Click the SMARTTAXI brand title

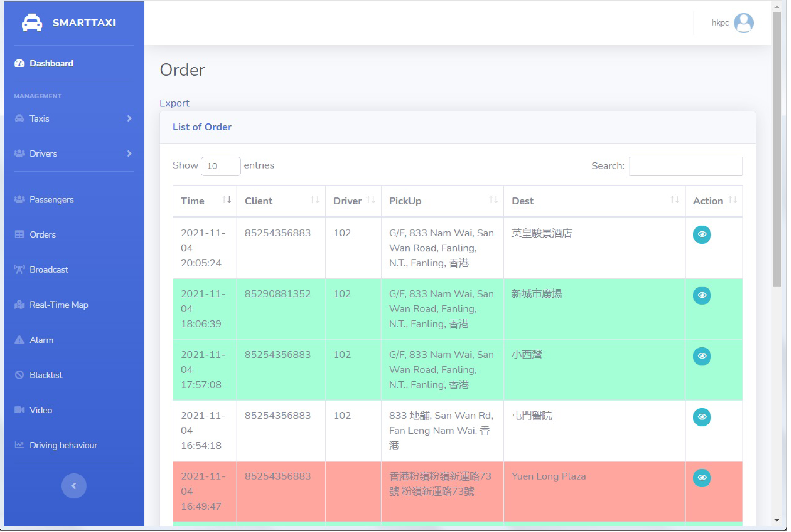pos(84,23)
